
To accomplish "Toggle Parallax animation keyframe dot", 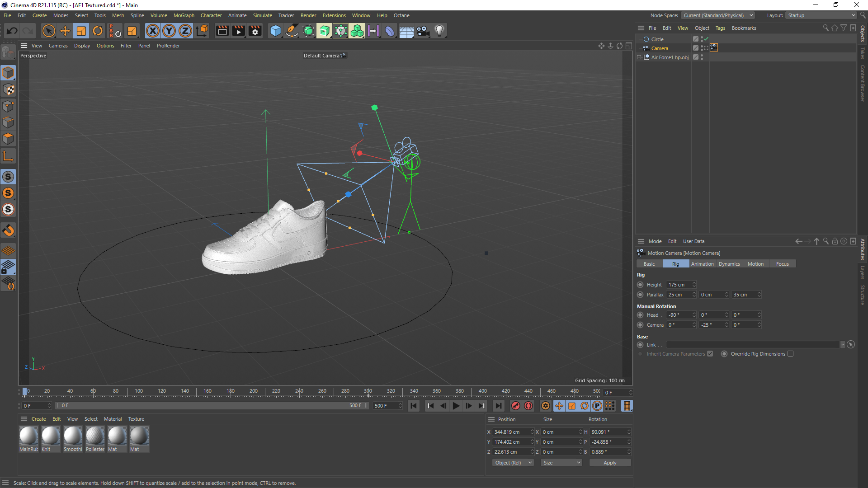I will pos(640,295).
